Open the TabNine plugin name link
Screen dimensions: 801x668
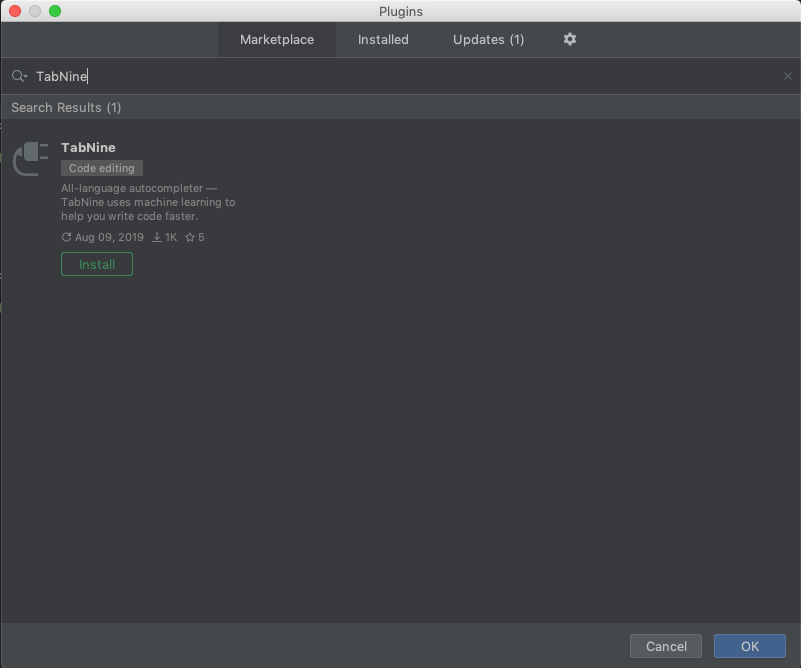tap(88, 147)
